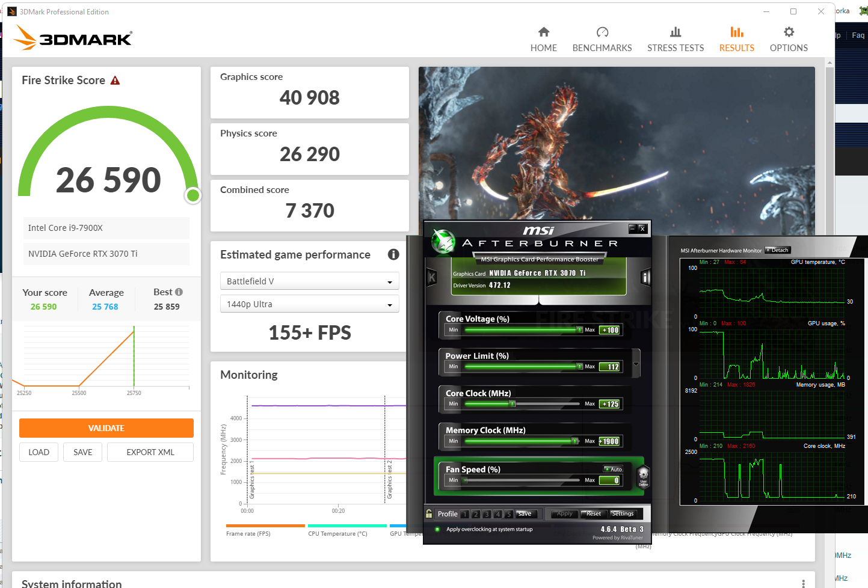This screenshot has height=588, width=868.
Task: Toggle fan speed Auto mode
Action: (613, 469)
